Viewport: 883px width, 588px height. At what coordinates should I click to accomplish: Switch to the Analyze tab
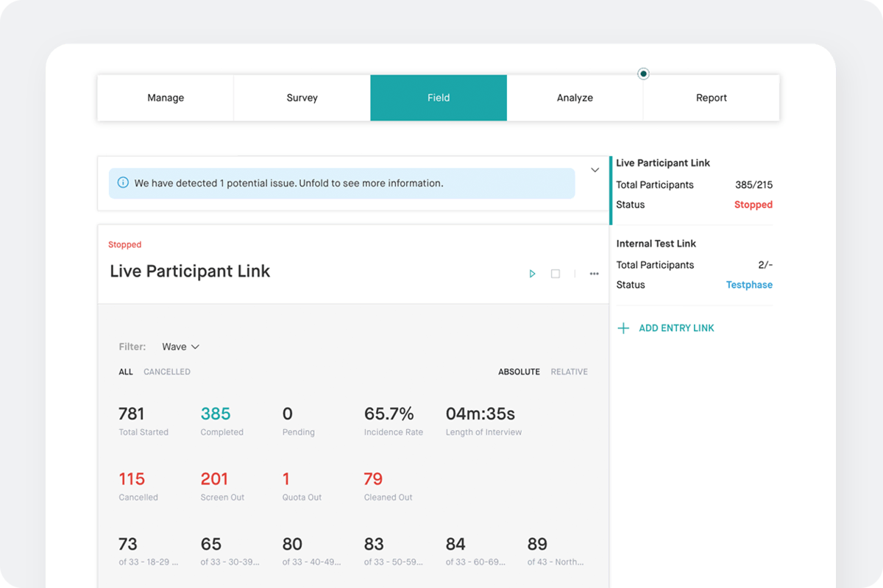tap(575, 97)
